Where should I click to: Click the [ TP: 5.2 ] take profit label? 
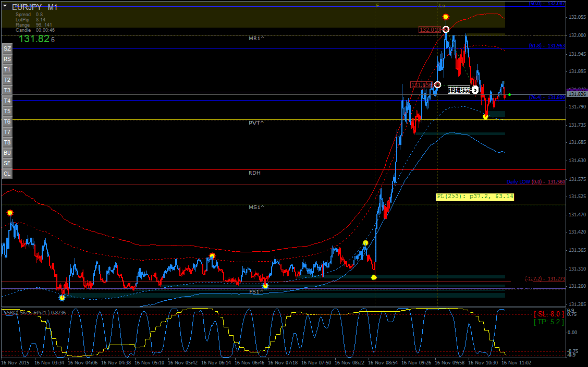point(549,322)
